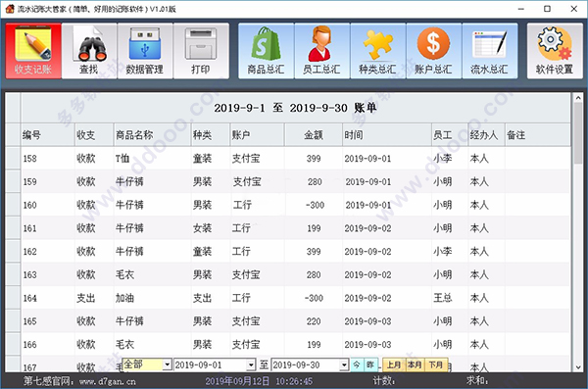Click the row header selector for row 161
This screenshot has height=389, width=588.
point(13,228)
